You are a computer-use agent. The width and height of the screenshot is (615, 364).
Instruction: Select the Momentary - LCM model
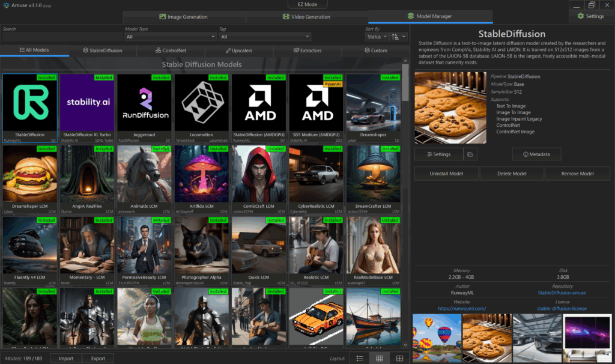point(87,251)
